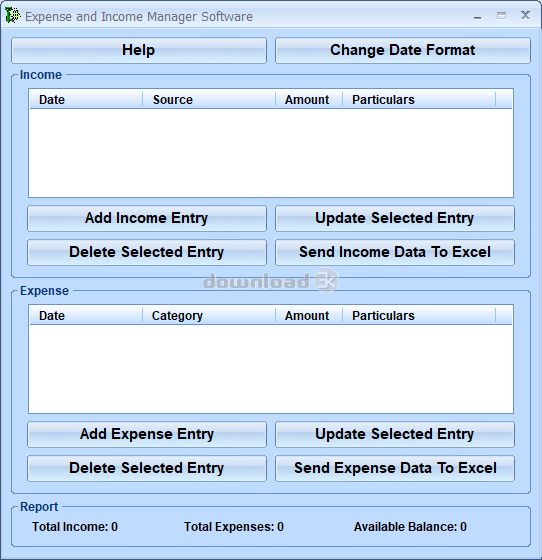
Task: Click Add Income Entry button
Action: (147, 218)
